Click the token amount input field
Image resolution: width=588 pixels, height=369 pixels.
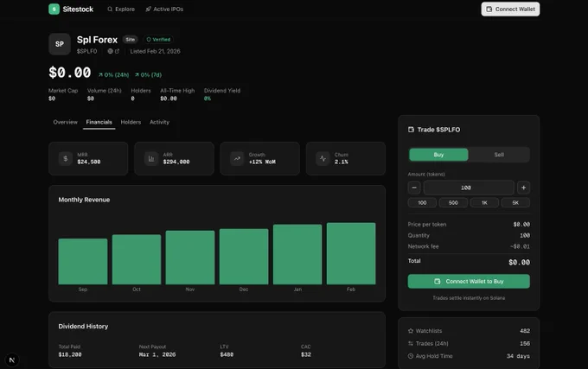coord(469,188)
